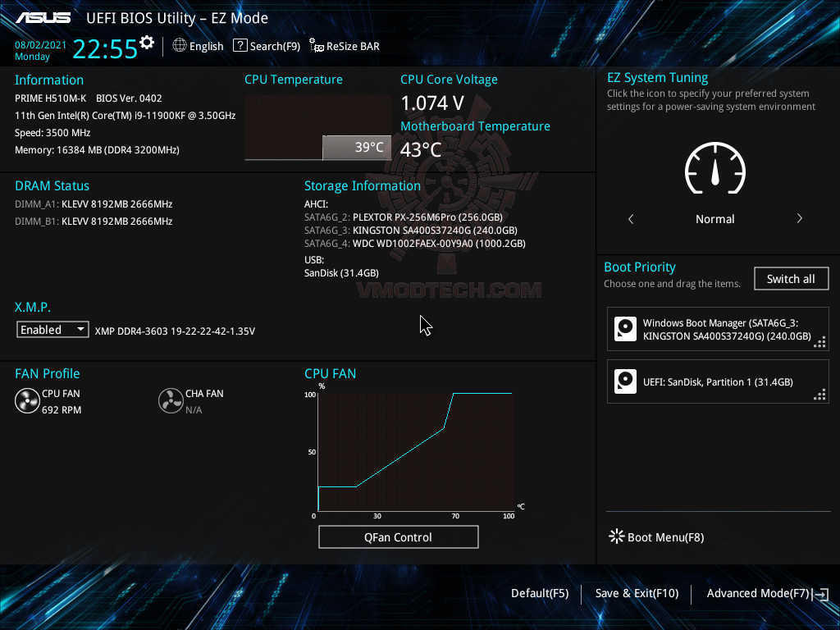Click the ASUS logo
The image size is (840, 630).
click(43, 18)
